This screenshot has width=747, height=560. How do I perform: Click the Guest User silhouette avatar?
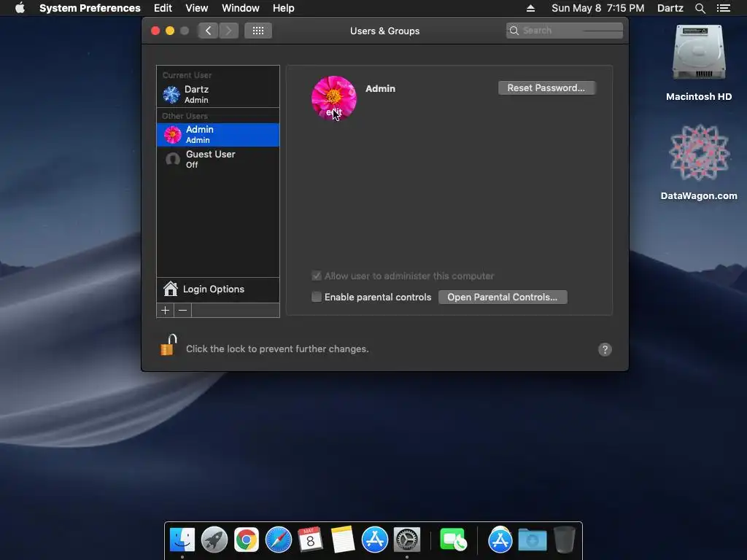pyautogui.click(x=172, y=159)
